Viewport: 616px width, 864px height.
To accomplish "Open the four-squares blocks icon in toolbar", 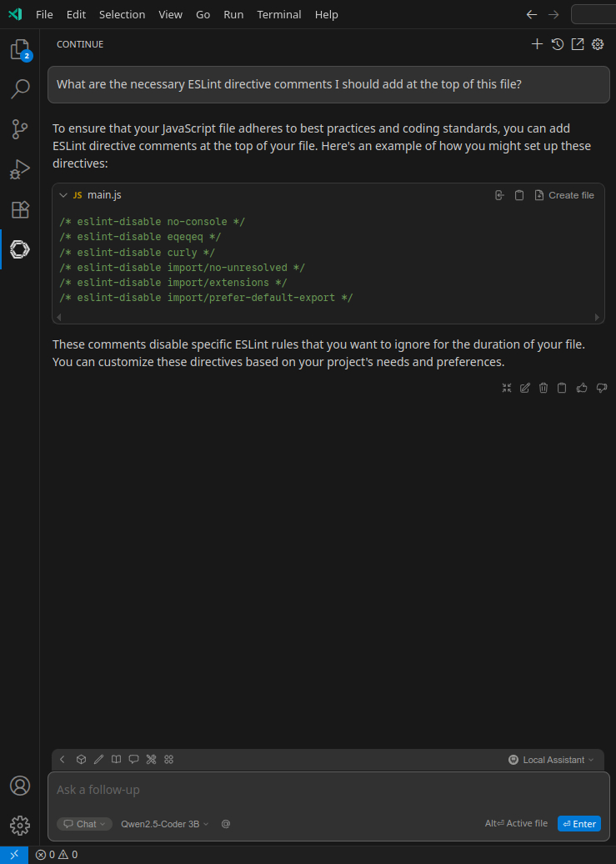I will tap(169, 759).
